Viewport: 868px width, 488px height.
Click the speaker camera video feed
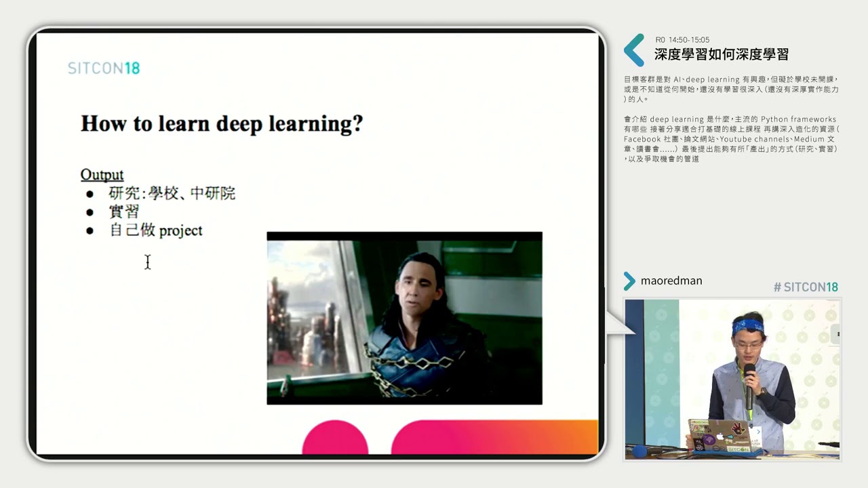pyautogui.click(x=732, y=380)
